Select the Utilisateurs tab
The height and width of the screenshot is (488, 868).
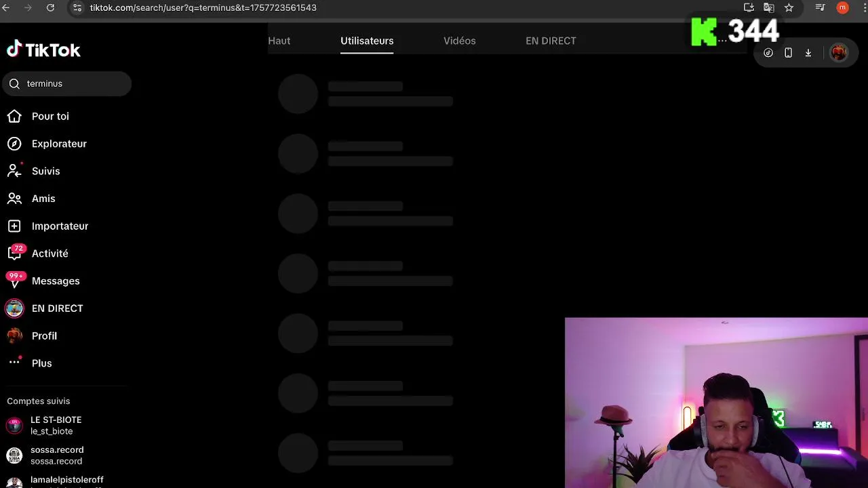(x=367, y=41)
